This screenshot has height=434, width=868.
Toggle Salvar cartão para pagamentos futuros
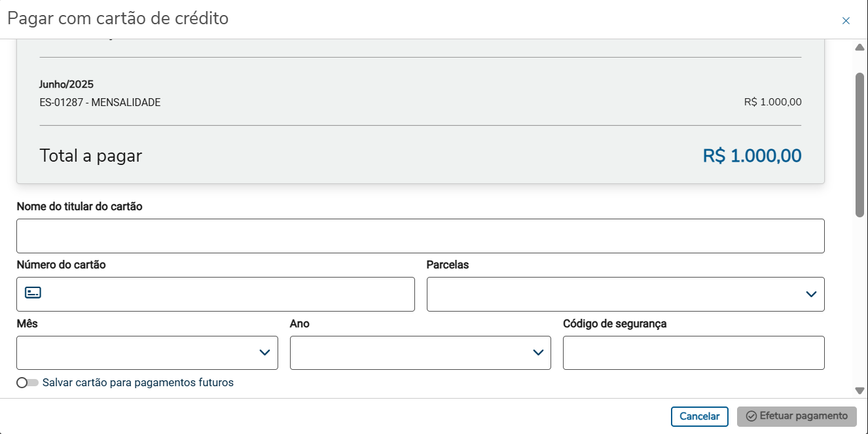[27, 383]
